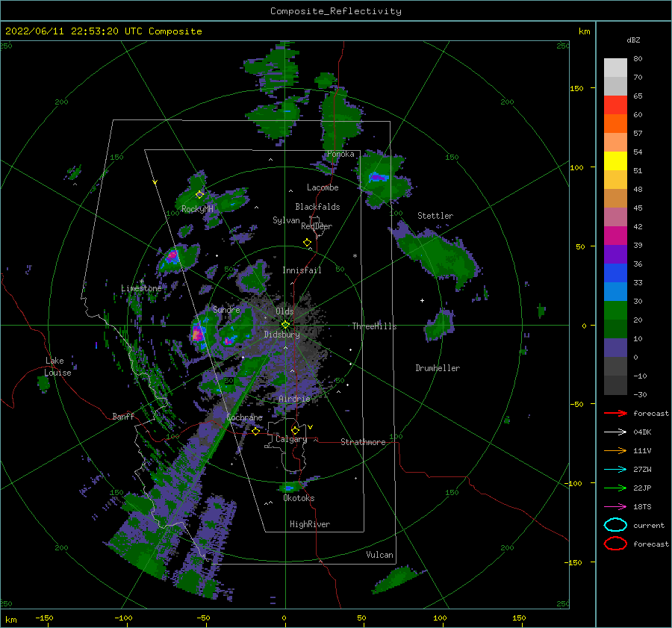
Task: Click the yellow diamond at radar center near Olds
Action: [285, 325]
